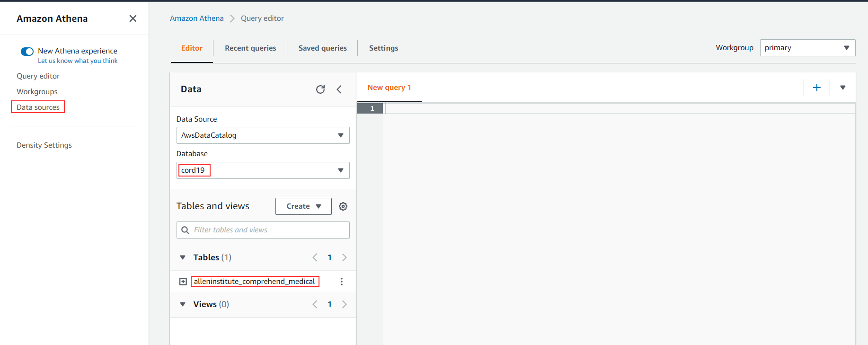868x345 pixels.
Task: Open the Workgroup dropdown
Action: point(808,48)
